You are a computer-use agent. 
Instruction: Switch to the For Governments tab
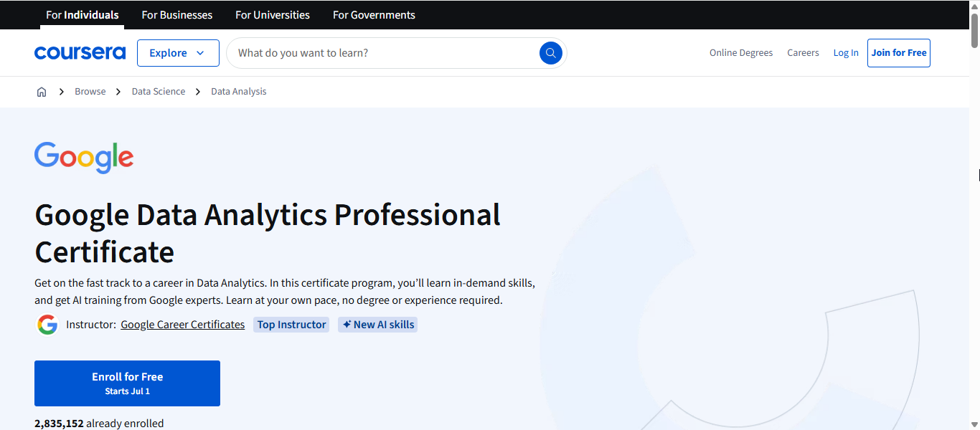click(374, 15)
